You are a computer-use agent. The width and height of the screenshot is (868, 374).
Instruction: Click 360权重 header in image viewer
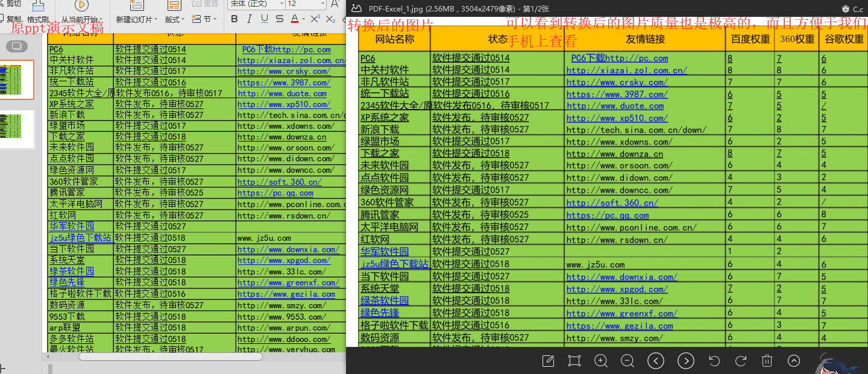(797, 39)
